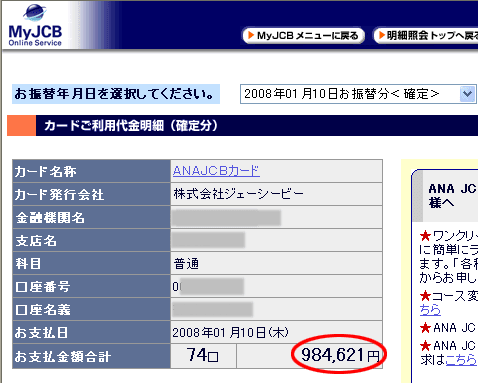The width and height of the screenshot is (478, 383).
Task: Click the orange arrow on 明細照会トップ button
Action: pos(382,35)
